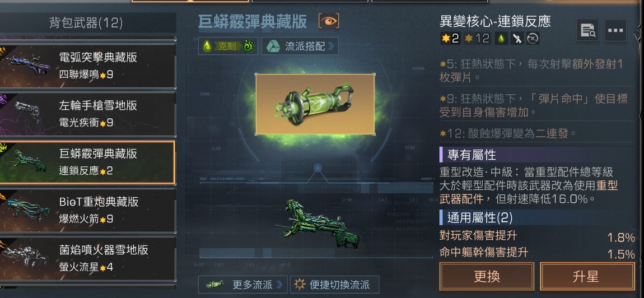Image resolution: width=644 pixels, height=298 pixels.
Task: Expand 流派搭配 with the chevron
Action: (331, 46)
